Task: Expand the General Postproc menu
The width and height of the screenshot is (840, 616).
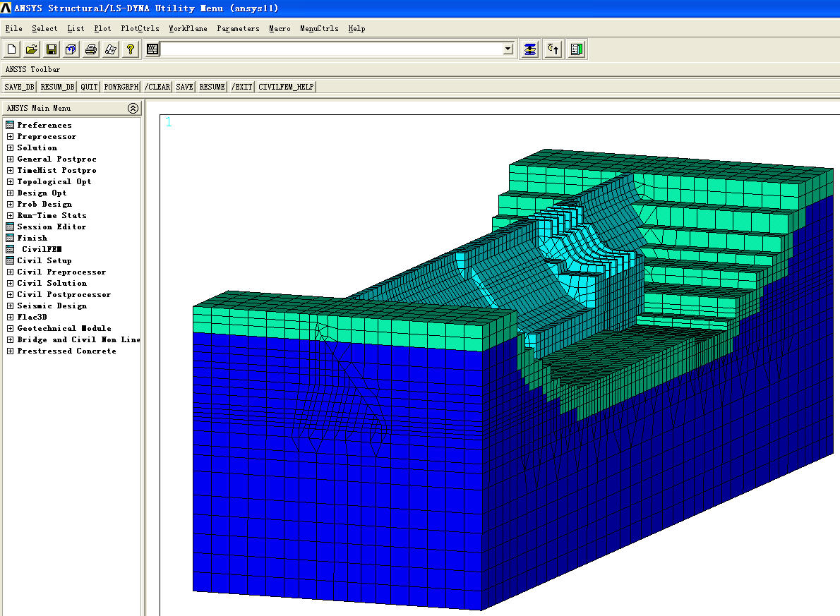Action: tap(10, 159)
